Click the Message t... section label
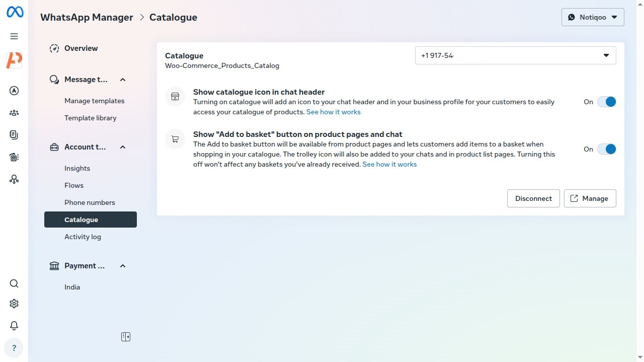644x362 pixels. click(86, 80)
